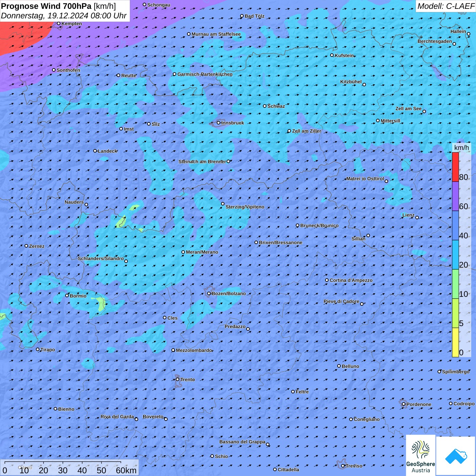The height and width of the screenshot is (476, 476).
Task: Click the 'Bassano del Grappa' label
Action: (x=242, y=442)
